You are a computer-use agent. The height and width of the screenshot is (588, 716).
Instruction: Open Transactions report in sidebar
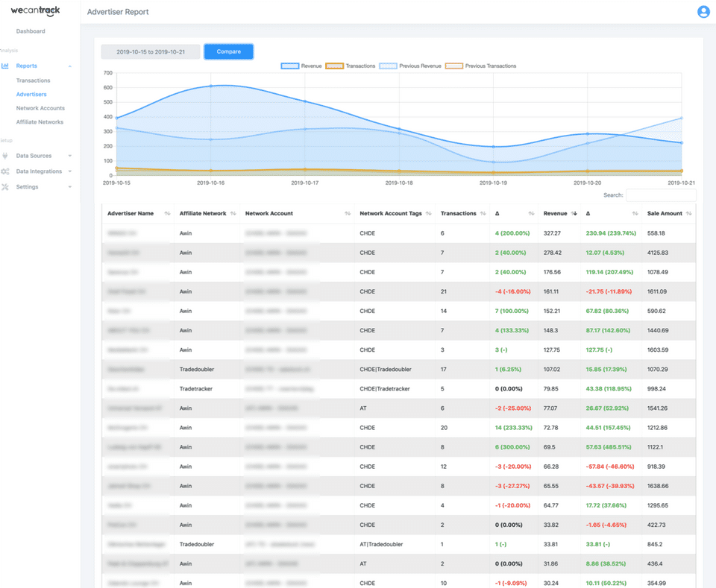pyautogui.click(x=33, y=80)
